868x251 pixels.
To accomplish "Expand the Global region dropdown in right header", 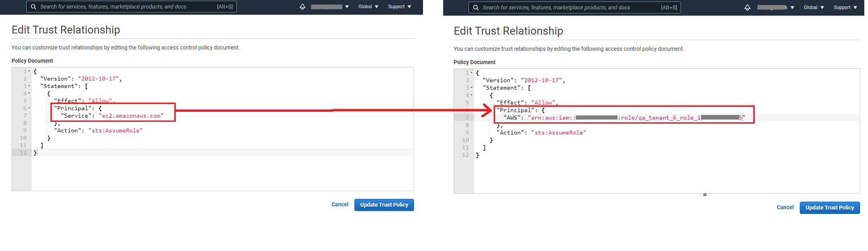I will 813,8.
